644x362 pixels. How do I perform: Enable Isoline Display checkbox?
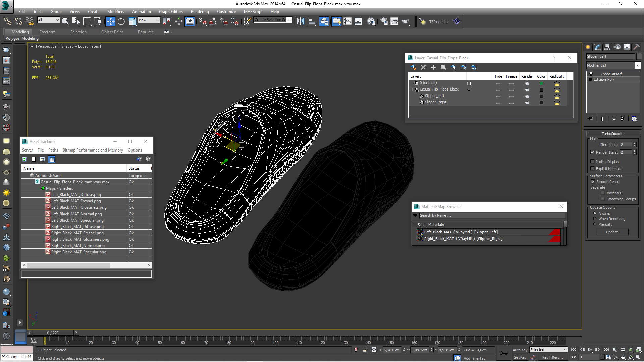pyautogui.click(x=593, y=162)
